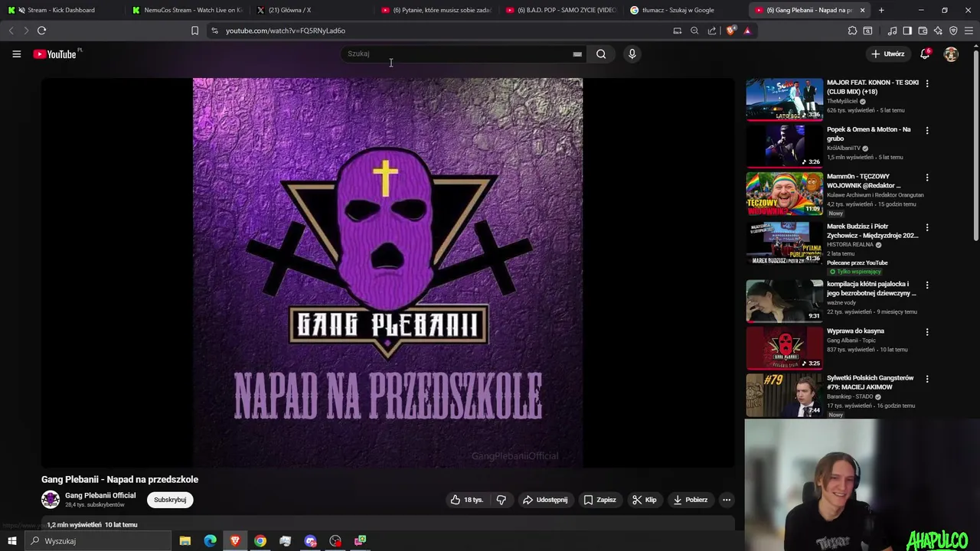Share this page via the share icon
Image resolution: width=980 pixels, height=551 pixels.
tap(712, 31)
